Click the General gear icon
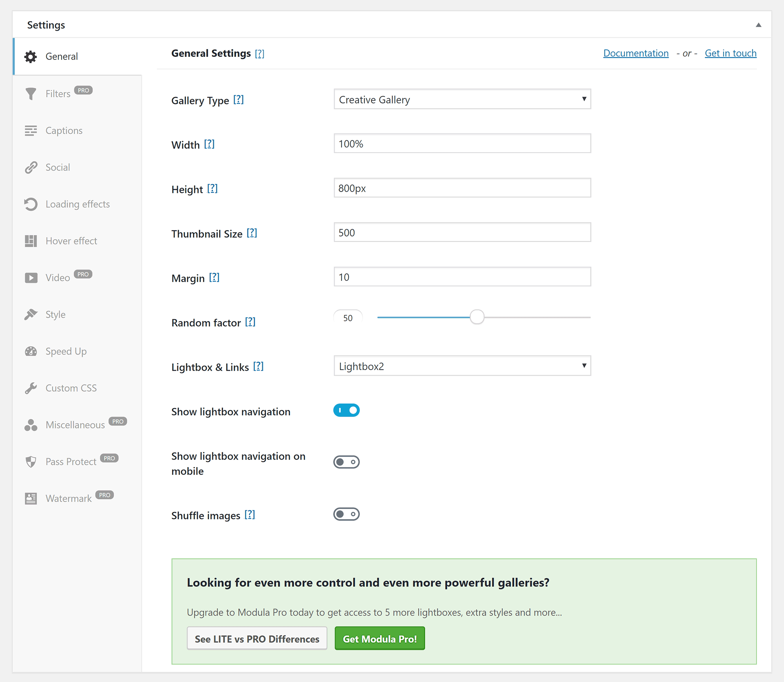Viewport: 784px width, 682px height. [x=31, y=56]
